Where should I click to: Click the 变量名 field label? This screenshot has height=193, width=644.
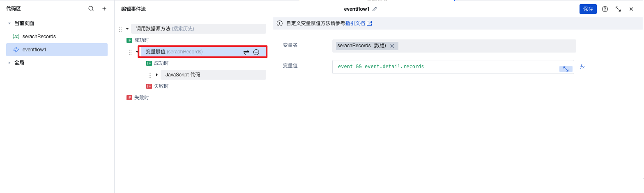290,45
